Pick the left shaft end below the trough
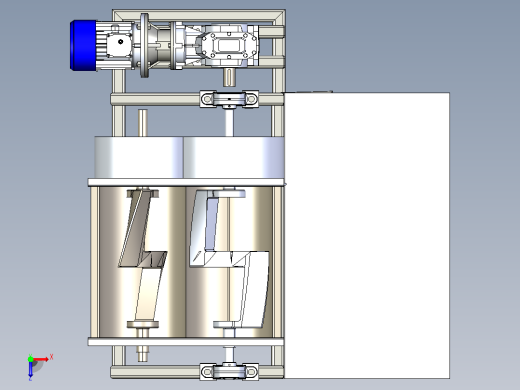Image resolution: width=520 pixels, height=390 pixels. (143, 353)
